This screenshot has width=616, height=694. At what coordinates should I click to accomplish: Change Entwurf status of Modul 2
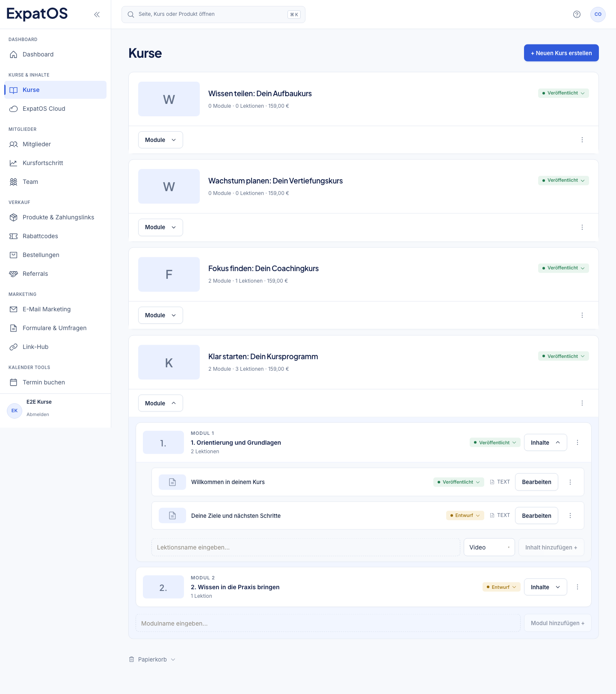tap(501, 587)
